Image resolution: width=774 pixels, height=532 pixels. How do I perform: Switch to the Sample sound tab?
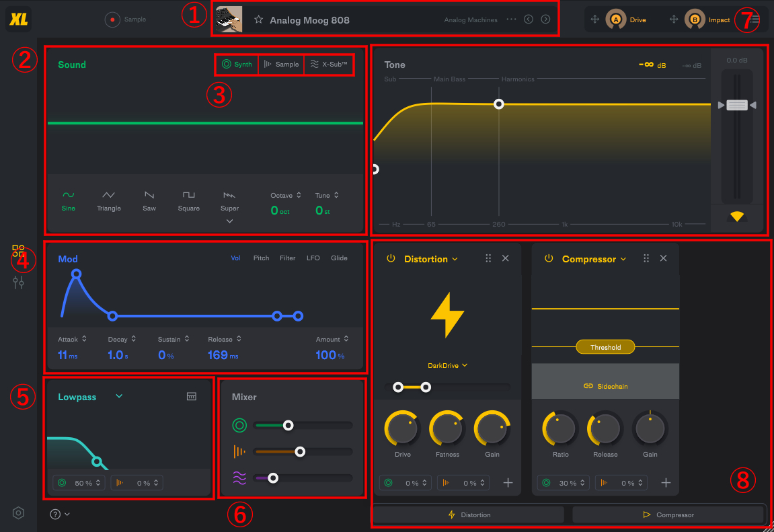tap(281, 65)
